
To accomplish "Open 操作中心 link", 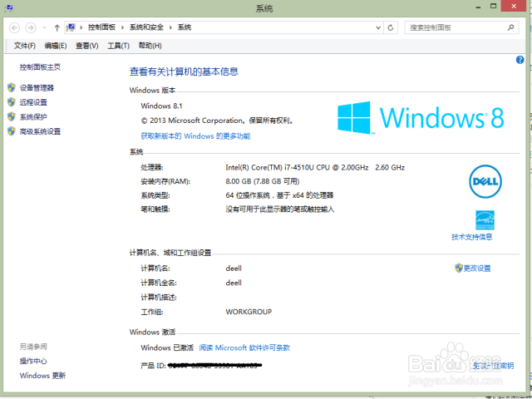I will (33, 361).
